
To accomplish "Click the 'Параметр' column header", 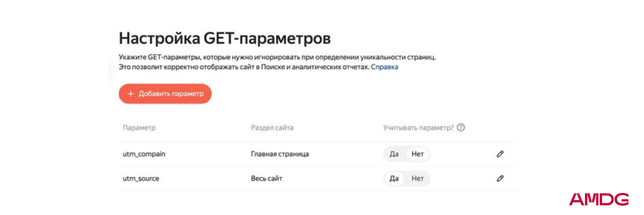I will [x=139, y=128].
